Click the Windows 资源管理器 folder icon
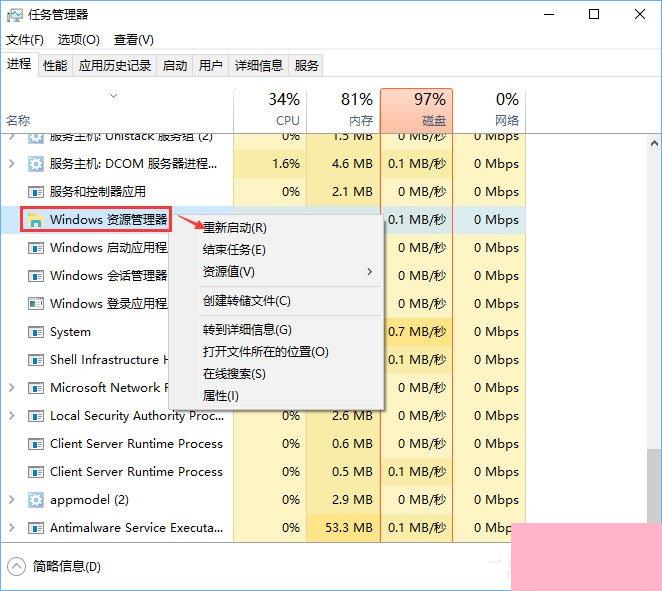This screenshot has height=591, width=662. tap(36, 220)
